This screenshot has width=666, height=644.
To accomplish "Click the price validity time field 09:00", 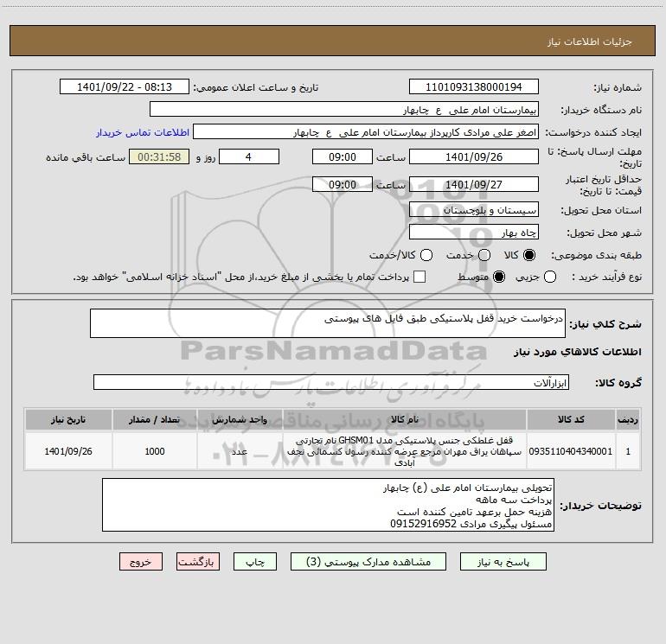I will tap(343, 184).
